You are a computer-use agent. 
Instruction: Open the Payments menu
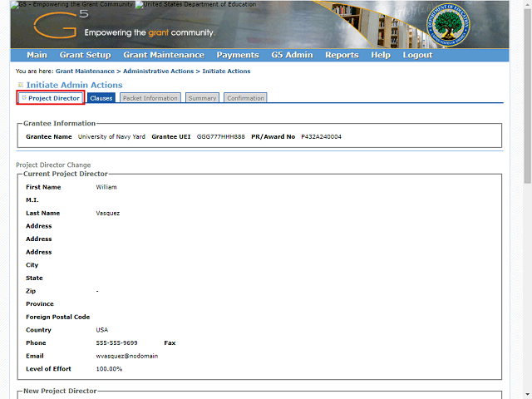(x=238, y=55)
